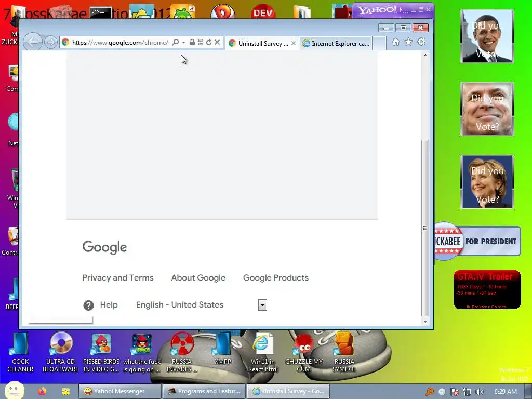Screen dimensions: 532x399
Task: Switch to Yahoo! Messenger taskbar button
Action: tap(120, 391)
